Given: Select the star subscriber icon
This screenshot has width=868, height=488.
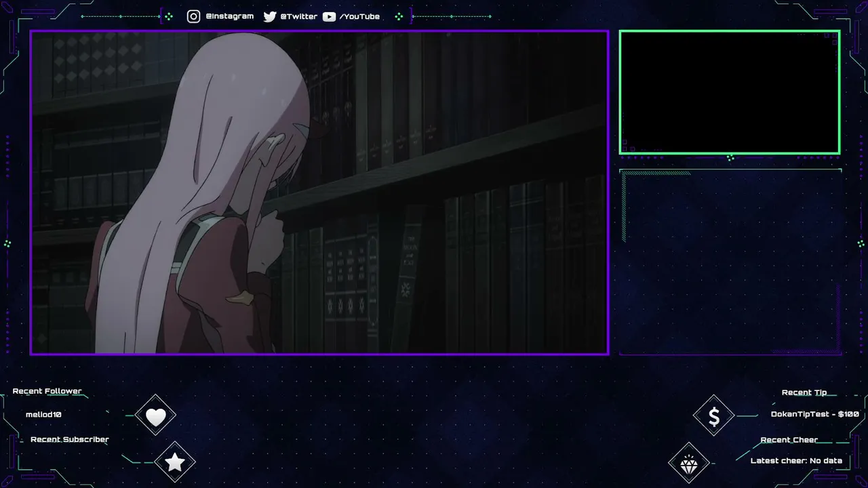Looking at the screenshot, I should [175, 462].
